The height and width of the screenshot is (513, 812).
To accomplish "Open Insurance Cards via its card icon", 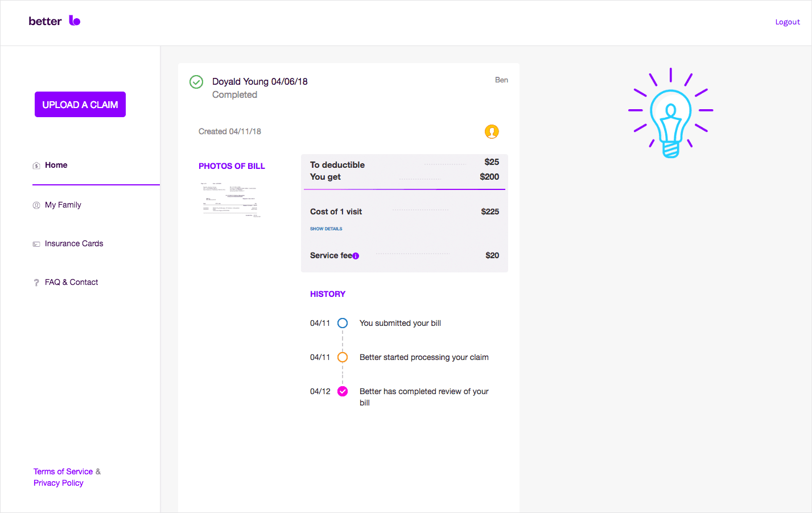I will click(35, 243).
